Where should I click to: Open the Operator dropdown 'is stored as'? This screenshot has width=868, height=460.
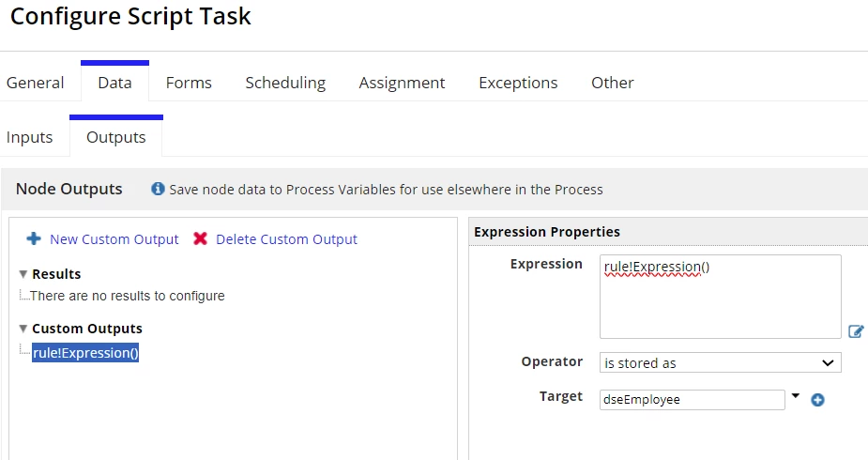pos(720,362)
